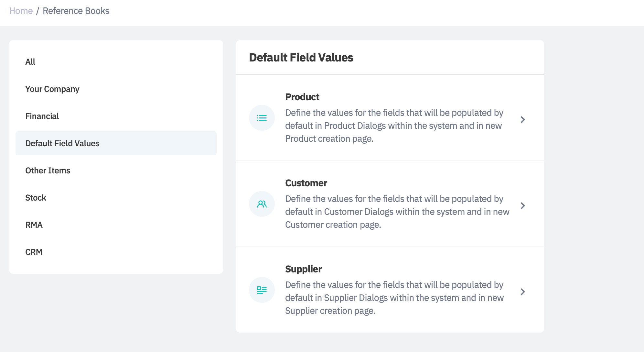Open the Customer title link

[306, 183]
